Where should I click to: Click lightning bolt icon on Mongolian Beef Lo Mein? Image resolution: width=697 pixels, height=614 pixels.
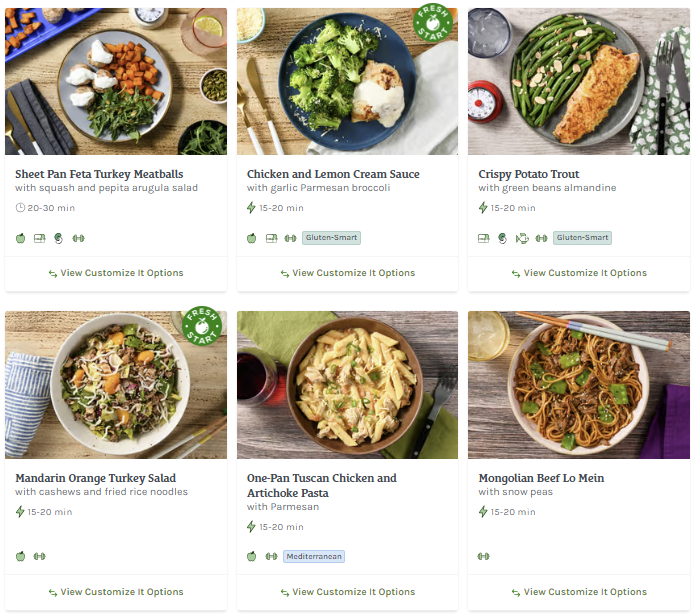tap(483, 512)
